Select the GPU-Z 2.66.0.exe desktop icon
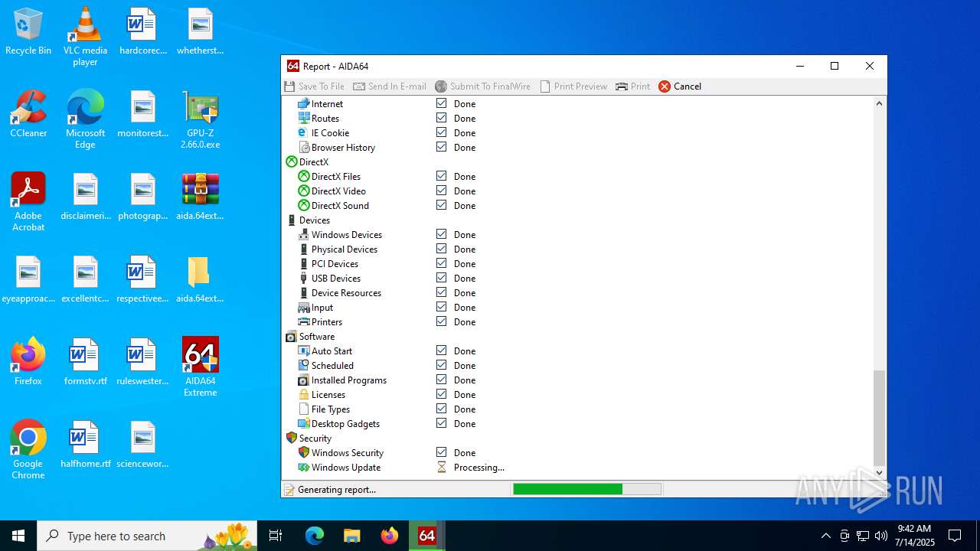Viewport: 980px width, 551px height. click(x=200, y=120)
